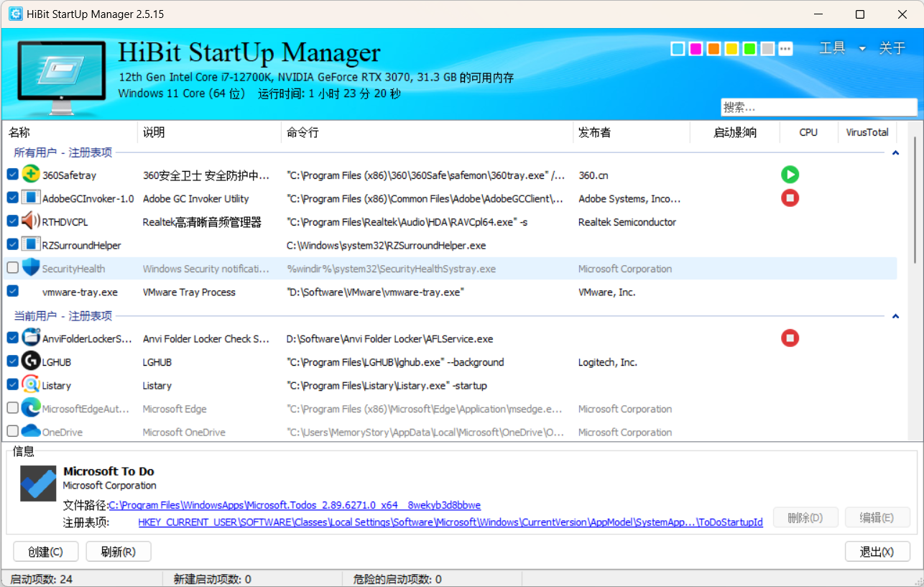Viewport: 924px width, 587px height.
Task: Choose the magenta theme color swatch
Action: [696, 49]
